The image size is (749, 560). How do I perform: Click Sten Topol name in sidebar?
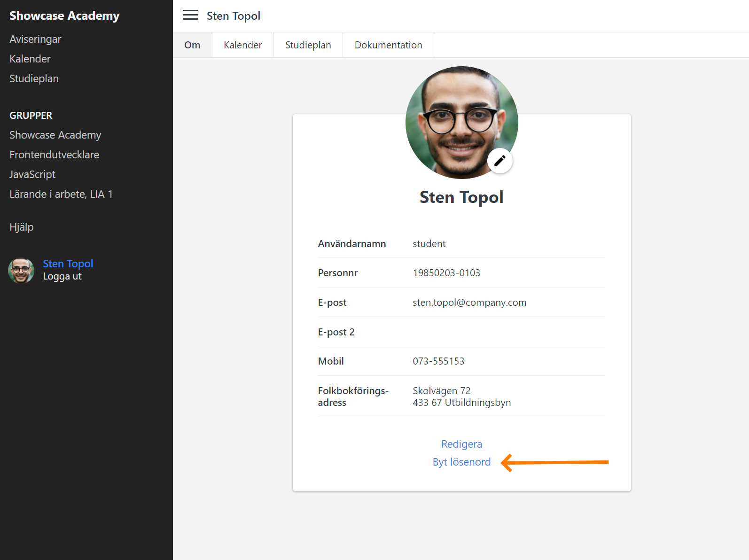(x=68, y=264)
